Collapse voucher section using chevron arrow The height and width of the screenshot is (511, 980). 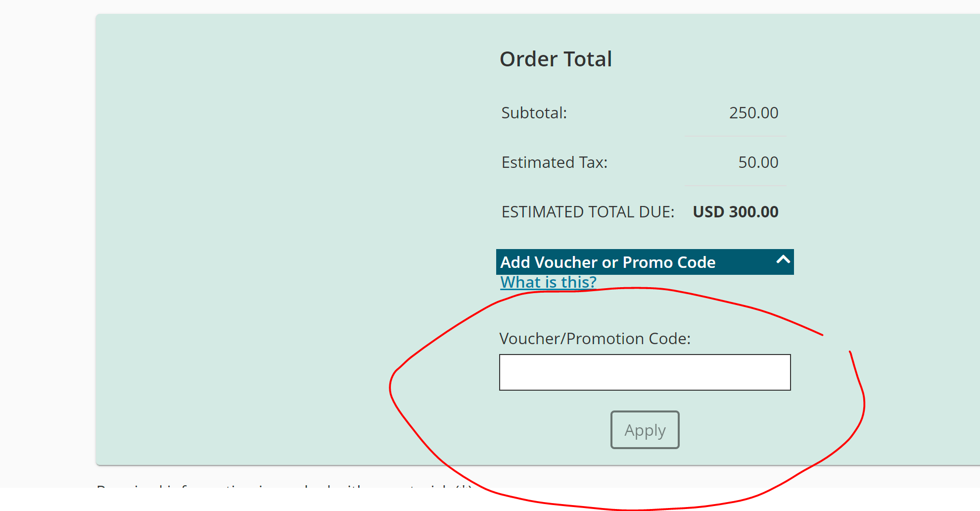point(783,259)
